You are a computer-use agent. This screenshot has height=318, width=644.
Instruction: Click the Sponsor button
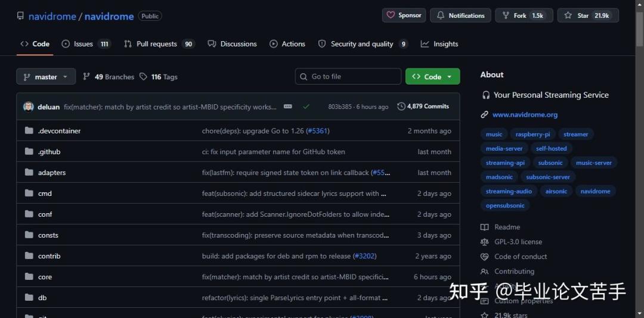[404, 15]
